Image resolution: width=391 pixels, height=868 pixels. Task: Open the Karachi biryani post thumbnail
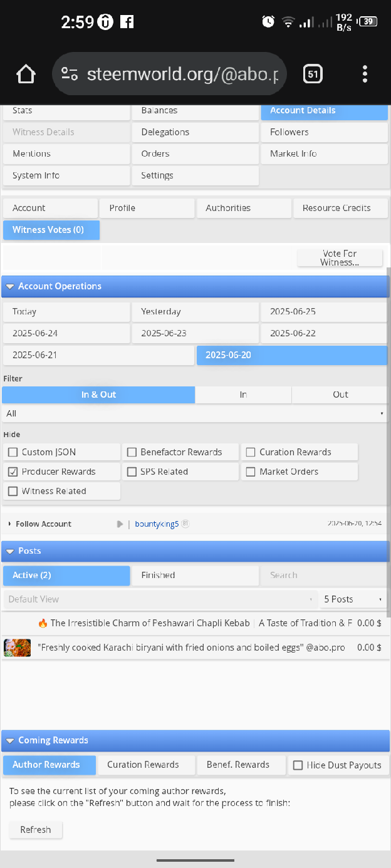coord(17,648)
